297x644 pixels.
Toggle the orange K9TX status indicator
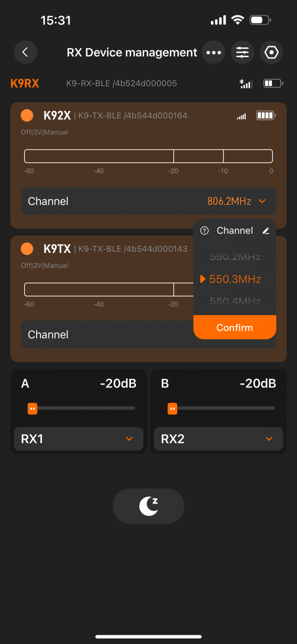point(27,249)
